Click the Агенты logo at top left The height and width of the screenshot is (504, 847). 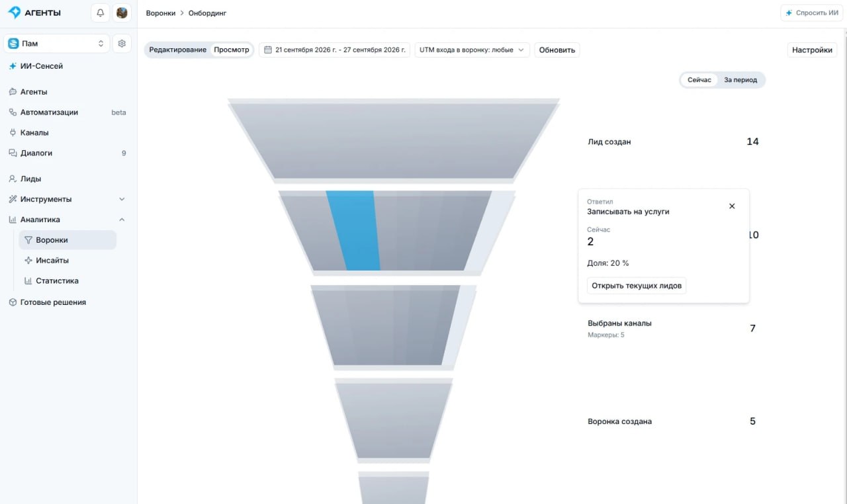[34, 13]
